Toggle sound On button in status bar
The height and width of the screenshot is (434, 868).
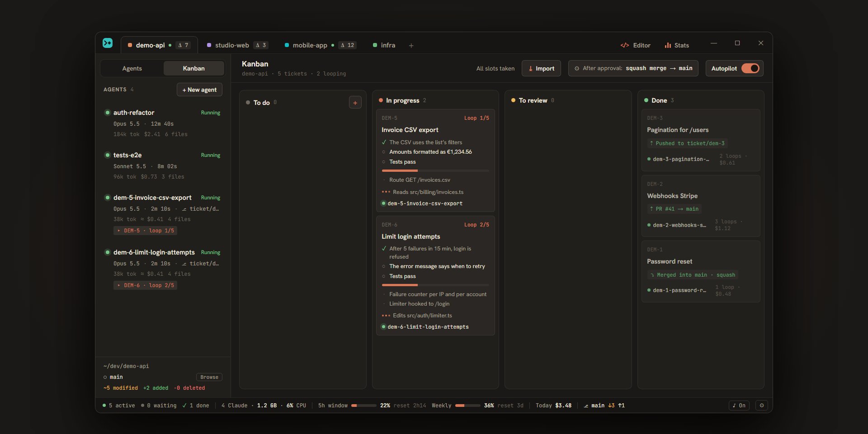pos(739,406)
